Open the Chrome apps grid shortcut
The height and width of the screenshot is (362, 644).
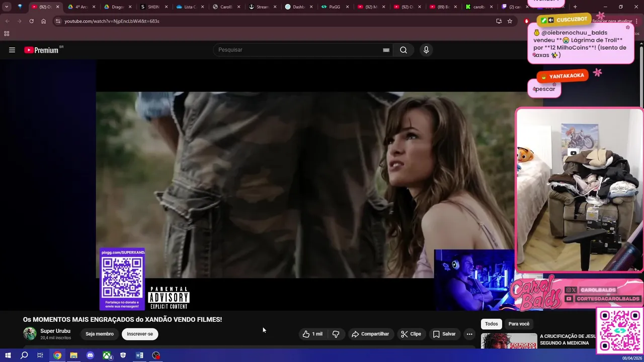[7, 34]
